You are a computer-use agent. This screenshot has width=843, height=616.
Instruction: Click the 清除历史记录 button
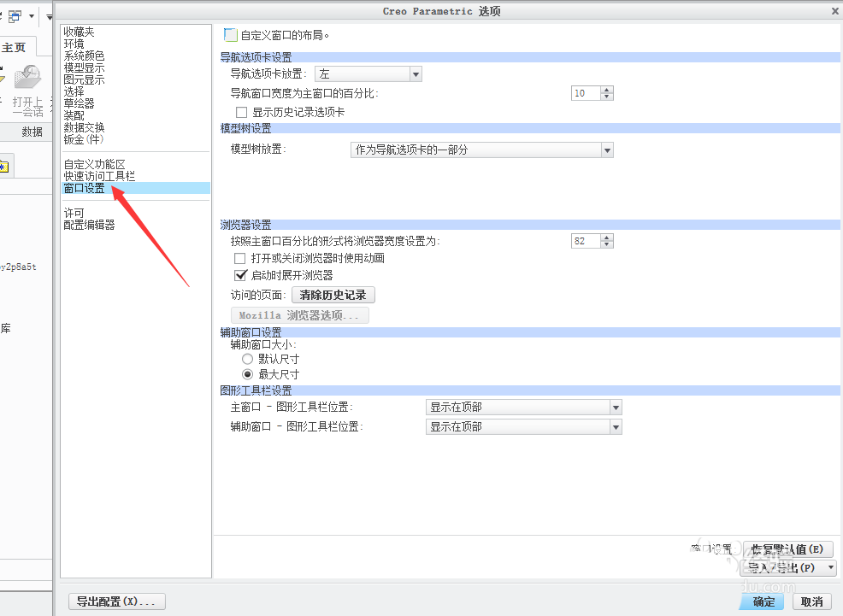click(333, 295)
